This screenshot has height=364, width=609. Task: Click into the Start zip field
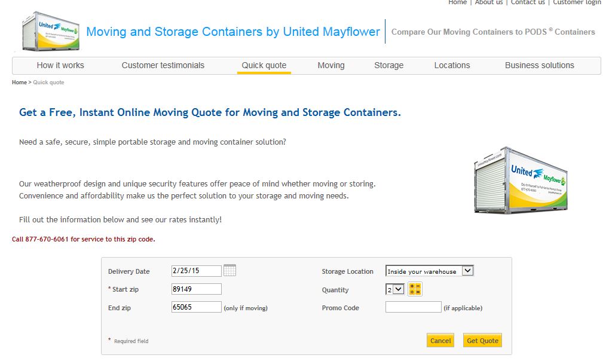tap(196, 289)
